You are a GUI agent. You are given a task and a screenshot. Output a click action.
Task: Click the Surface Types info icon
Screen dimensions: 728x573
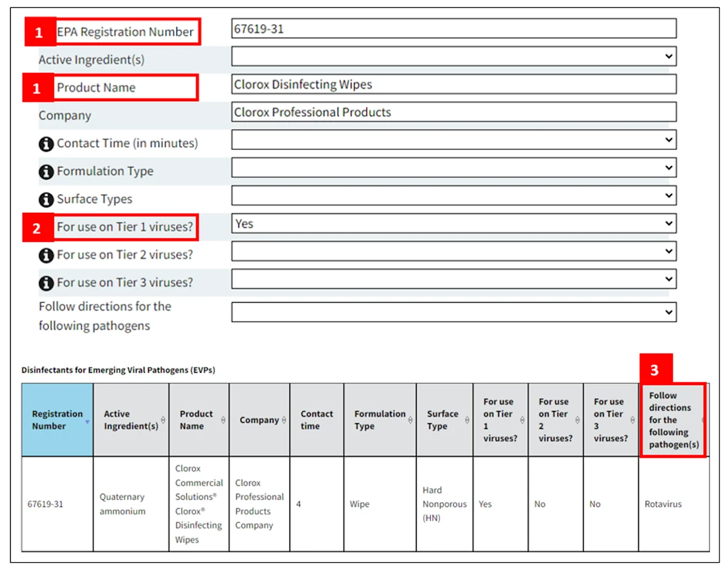pyautogui.click(x=46, y=199)
